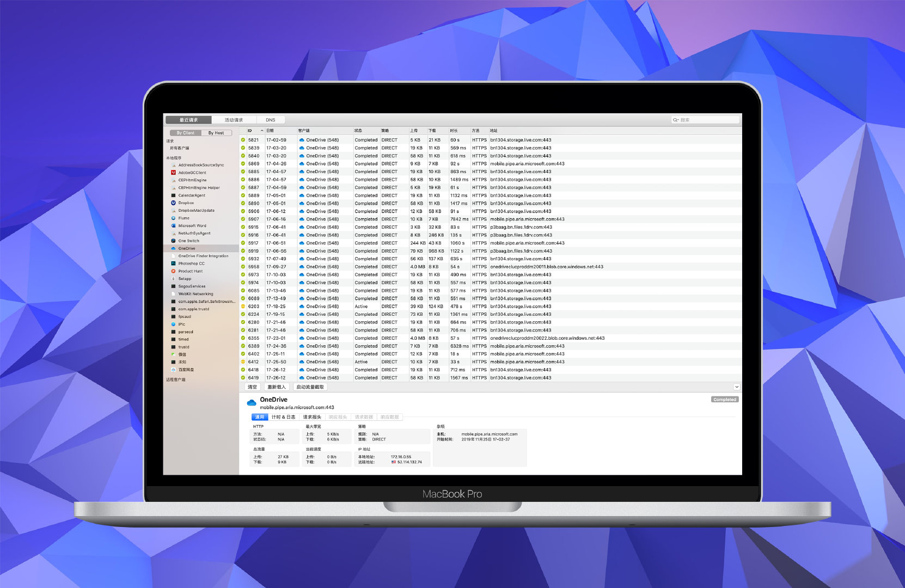This screenshot has height=588, width=905.
Task: Click the 远程客户端 sidebar heading
Action: (176, 380)
